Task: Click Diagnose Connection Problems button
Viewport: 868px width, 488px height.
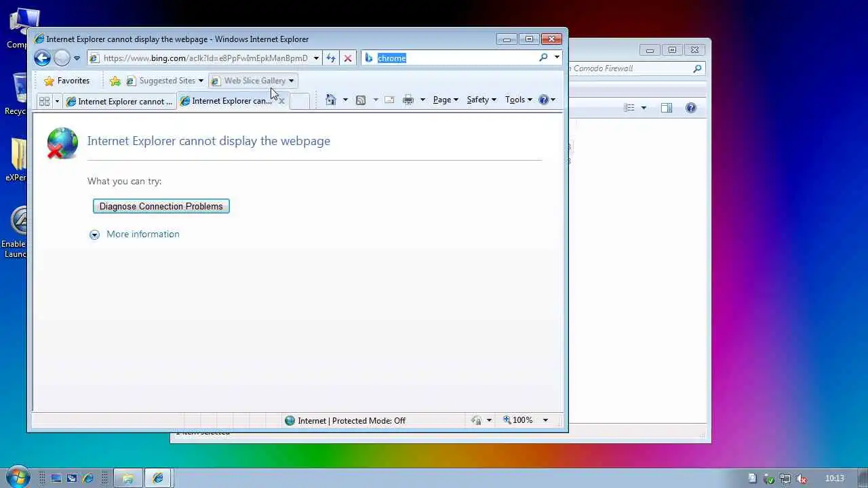Action: coord(161,206)
